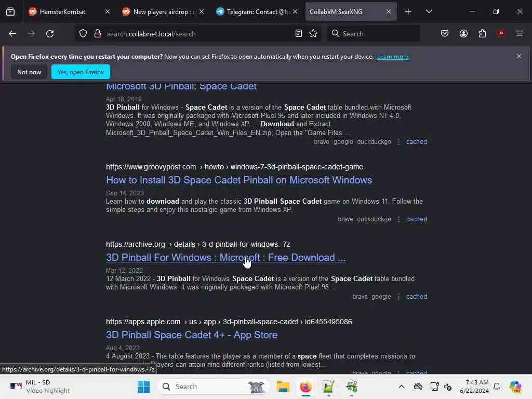
Task: Open result options for groovypost result
Action: [x=398, y=219]
